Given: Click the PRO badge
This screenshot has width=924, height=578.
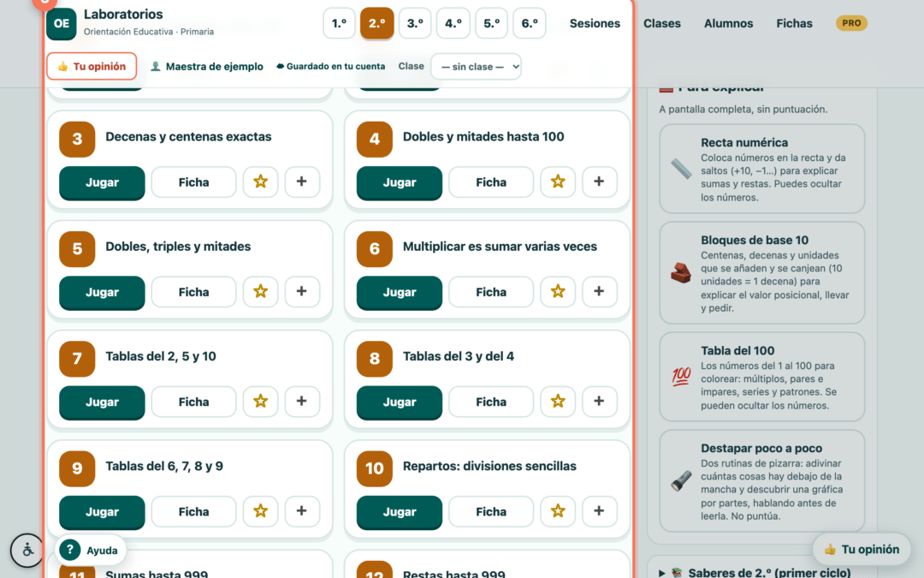Looking at the screenshot, I should click(x=851, y=23).
